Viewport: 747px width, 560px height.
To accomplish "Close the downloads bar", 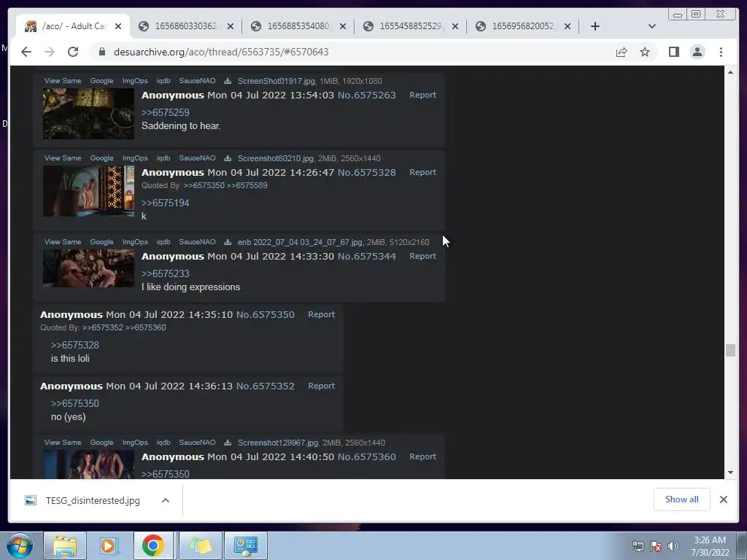I will pos(723,499).
